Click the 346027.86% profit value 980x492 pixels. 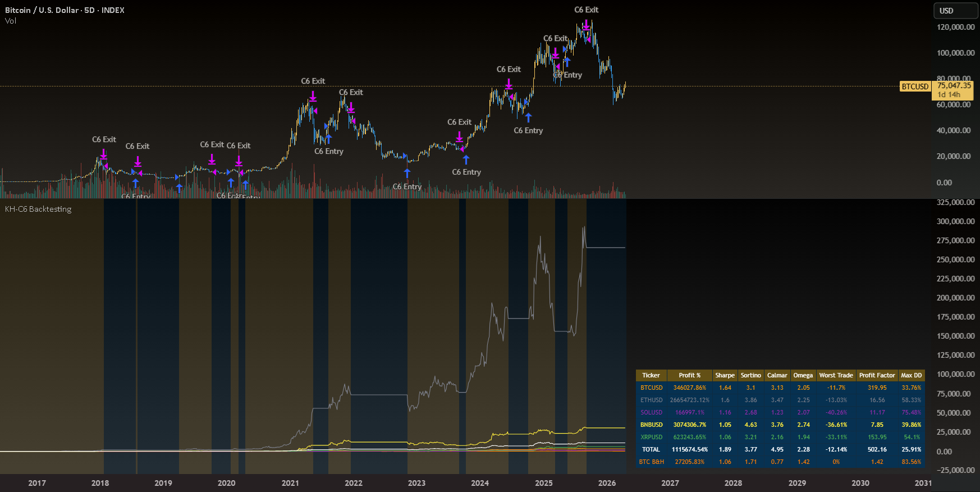(x=690, y=388)
